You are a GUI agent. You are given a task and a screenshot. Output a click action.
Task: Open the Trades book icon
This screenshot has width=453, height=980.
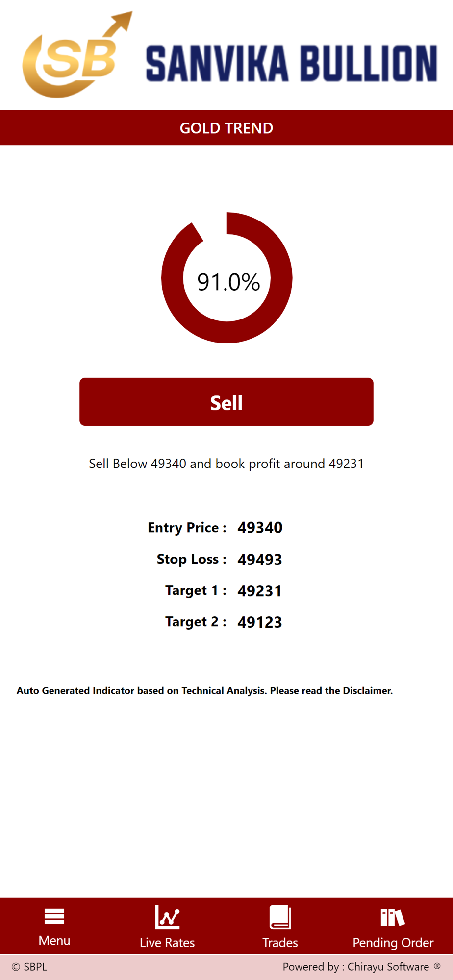[280, 917]
